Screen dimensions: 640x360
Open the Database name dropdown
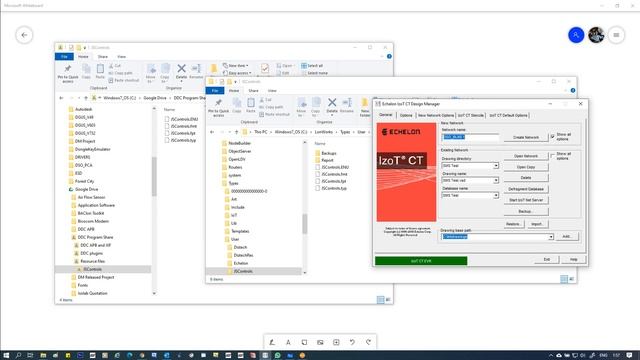coord(496,196)
